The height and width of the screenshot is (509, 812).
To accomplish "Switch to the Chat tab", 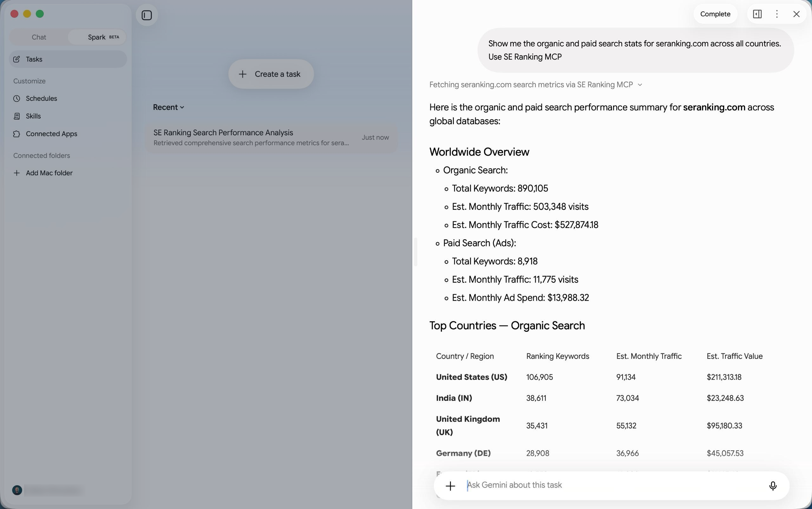I will 39,37.
